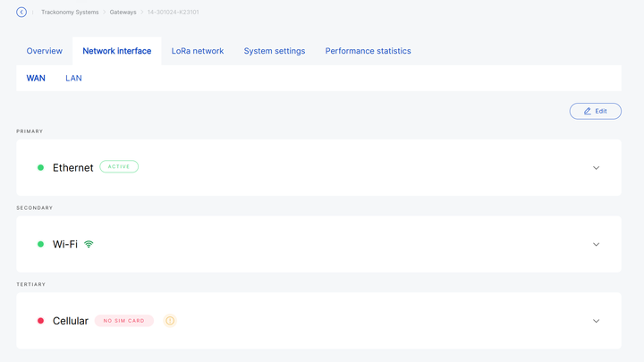Navigate to Gateways breadcrumb
Viewport: 644px width, 362px height.
[123, 13]
